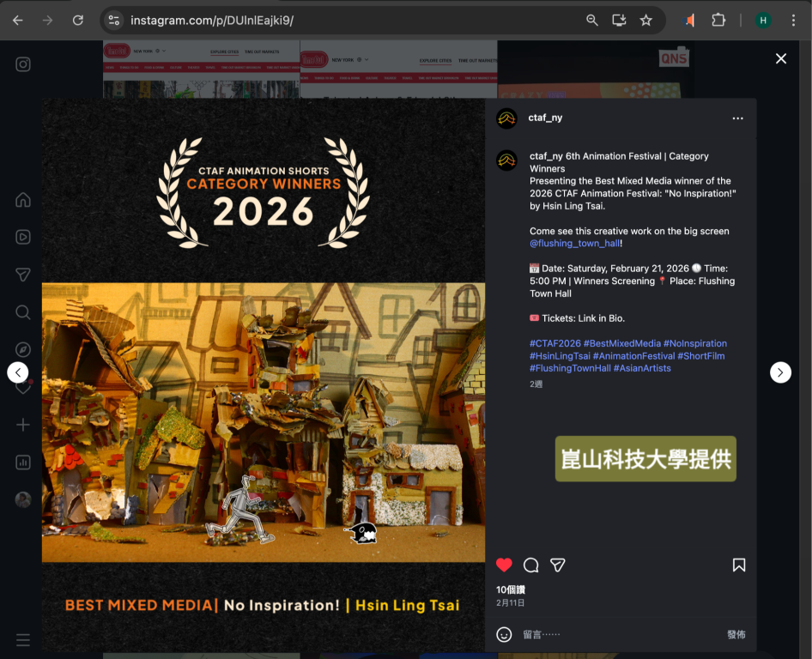The width and height of the screenshot is (812, 659).
Task: Open the post's three-dot options menu
Action: tap(737, 118)
